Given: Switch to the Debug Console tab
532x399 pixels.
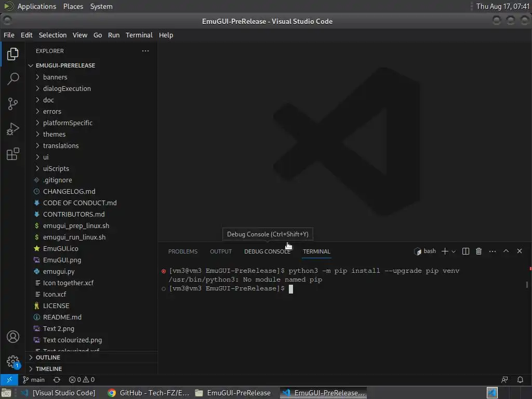Looking at the screenshot, I should 267,251.
